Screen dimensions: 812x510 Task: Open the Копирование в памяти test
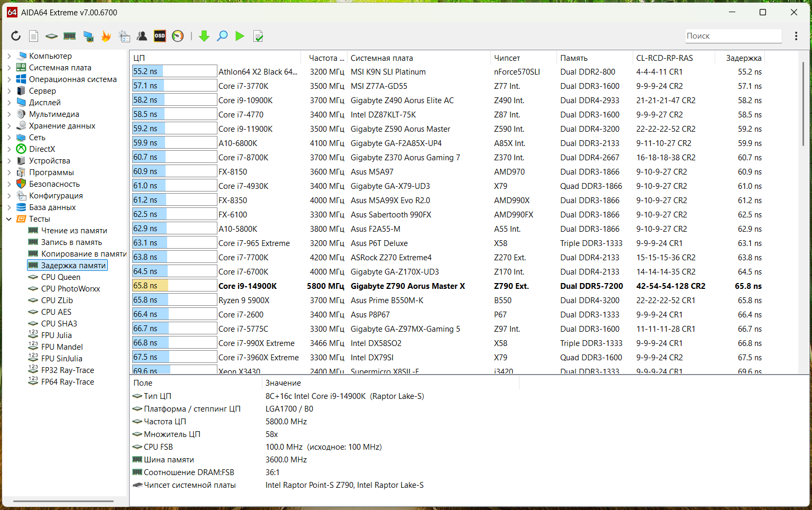click(84, 254)
